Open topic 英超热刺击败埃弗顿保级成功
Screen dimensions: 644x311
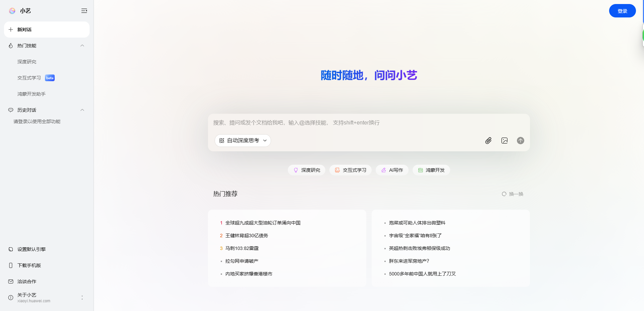[420, 248]
